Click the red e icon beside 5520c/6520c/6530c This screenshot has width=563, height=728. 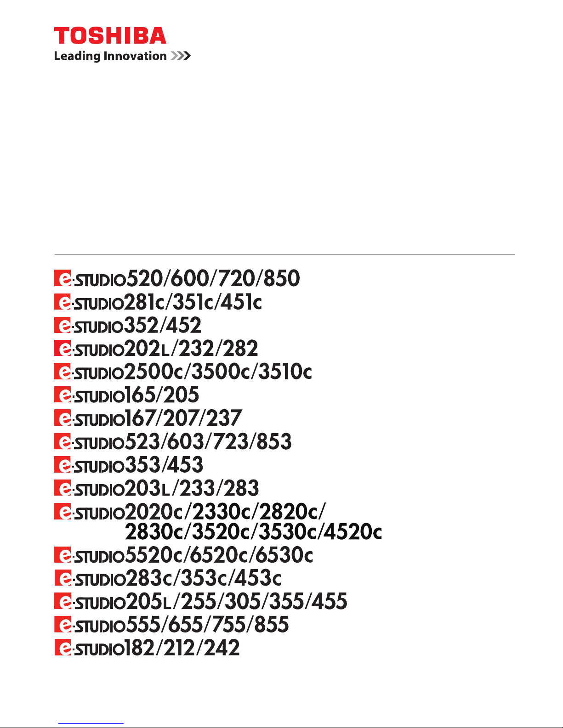click(x=62, y=555)
